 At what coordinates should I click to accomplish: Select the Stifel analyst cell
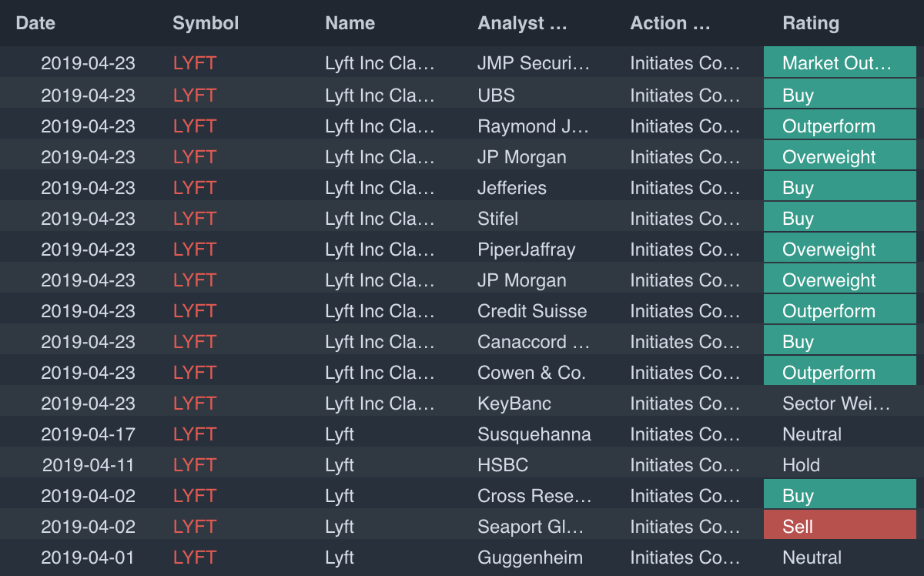click(x=497, y=219)
